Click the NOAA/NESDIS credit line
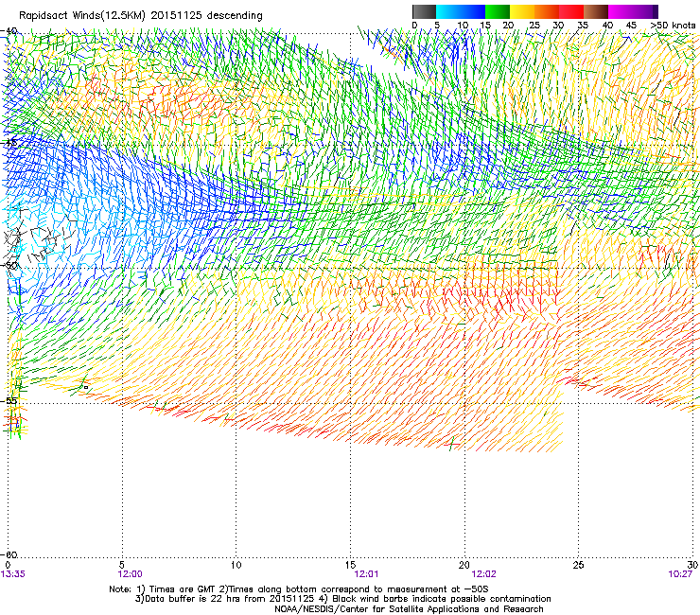 (409, 609)
